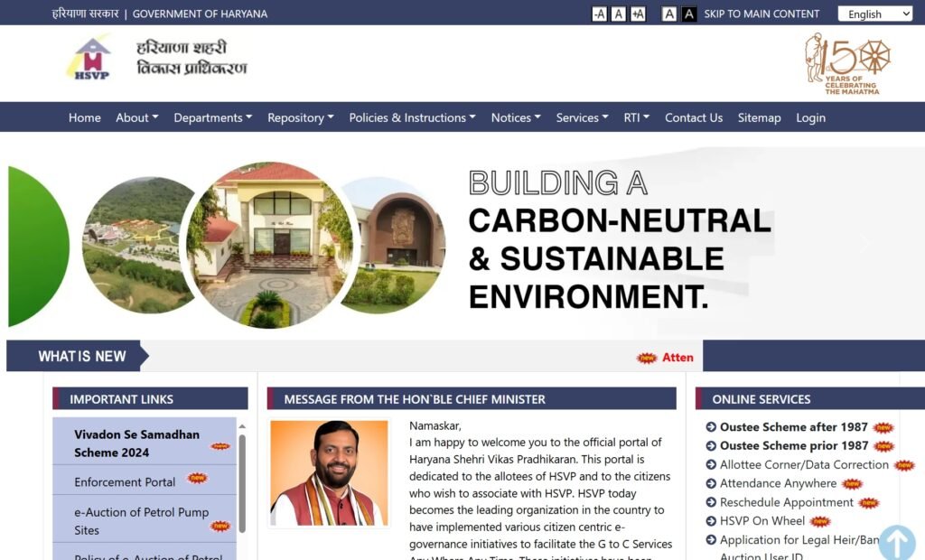Click the new badge after Reschedule Appointment

tap(869, 503)
